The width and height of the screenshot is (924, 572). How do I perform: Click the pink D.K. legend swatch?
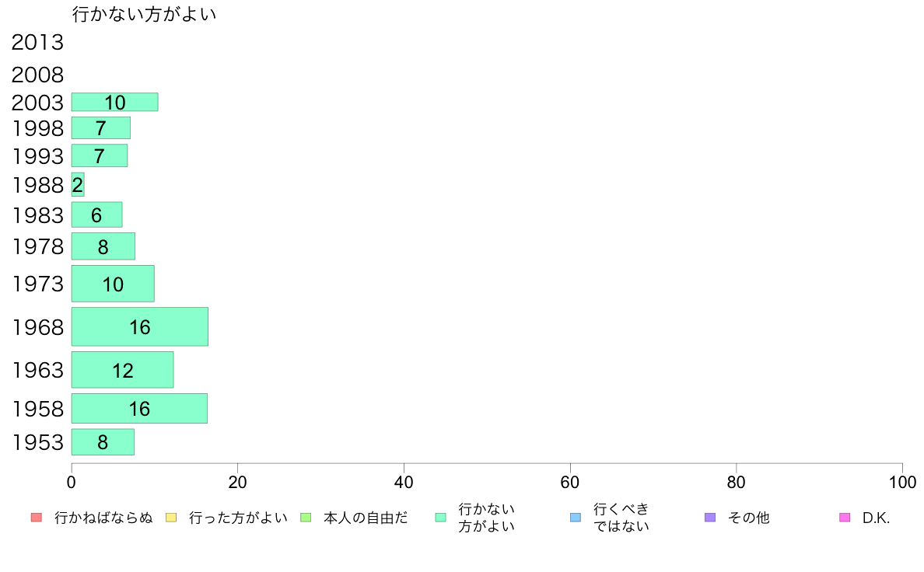pyautogui.click(x=845, y=518)
